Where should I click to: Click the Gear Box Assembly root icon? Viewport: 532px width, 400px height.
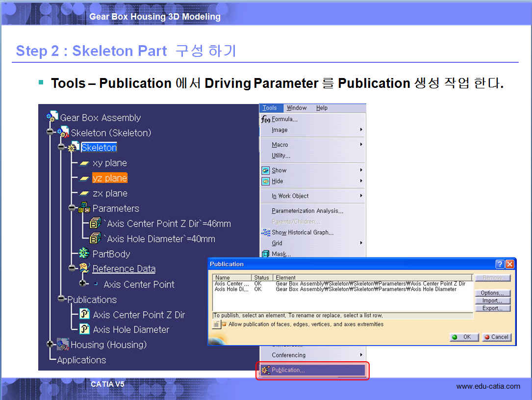pos(52,117)
